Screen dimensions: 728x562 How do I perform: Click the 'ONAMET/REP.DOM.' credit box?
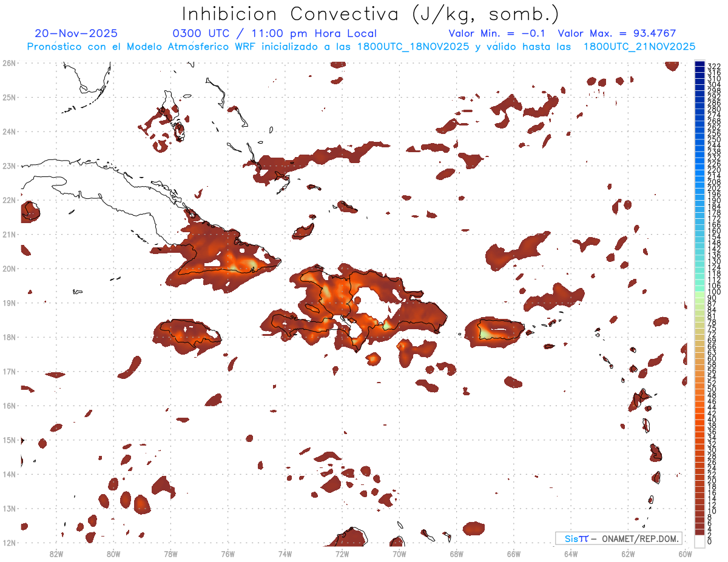pyautogui.click(x=619, y=538)
